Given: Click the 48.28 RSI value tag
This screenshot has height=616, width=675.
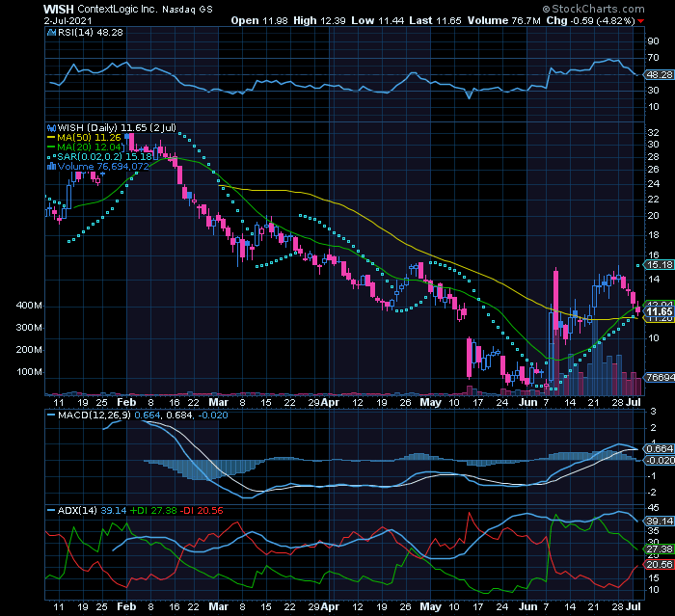Looking at the screenshot, I should [659, 74].
